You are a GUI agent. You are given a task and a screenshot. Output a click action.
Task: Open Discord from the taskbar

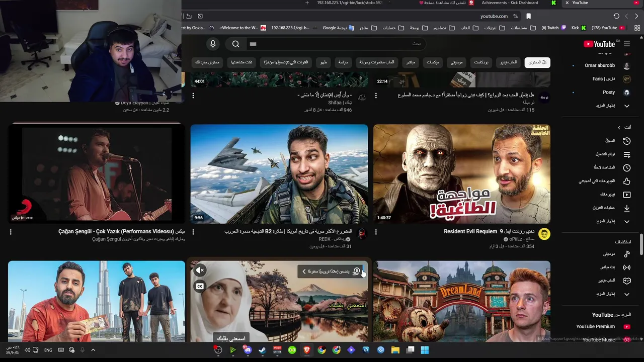point(248,350)
